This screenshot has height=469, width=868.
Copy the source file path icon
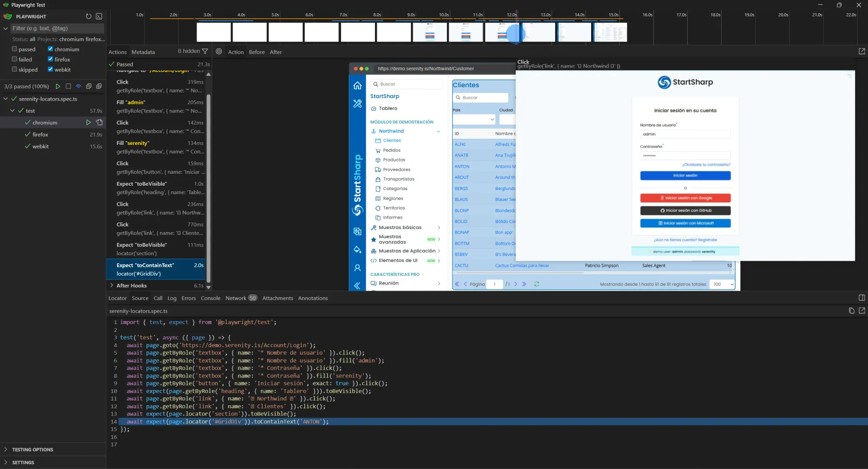coord(852,311)
